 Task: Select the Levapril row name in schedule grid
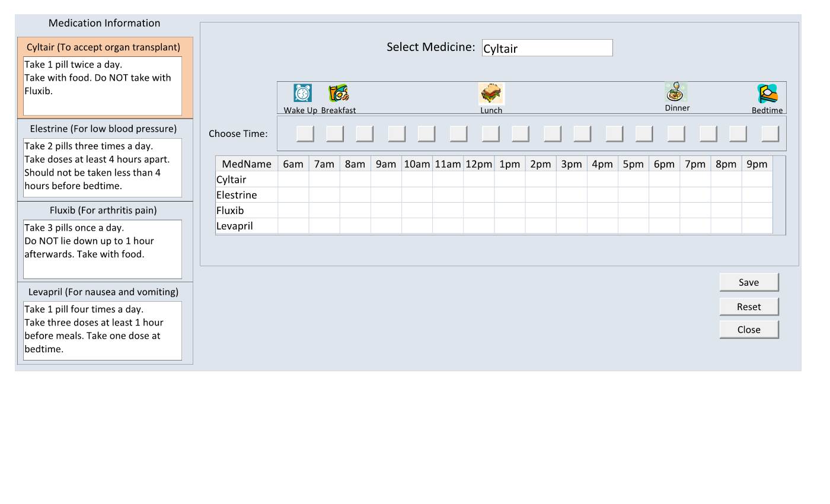click(x=247, y=226)
